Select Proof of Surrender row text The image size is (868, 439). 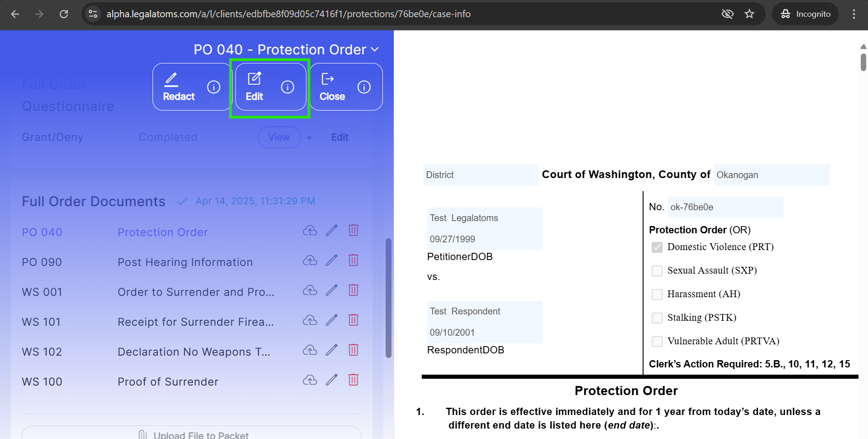(x=168, y=382)
